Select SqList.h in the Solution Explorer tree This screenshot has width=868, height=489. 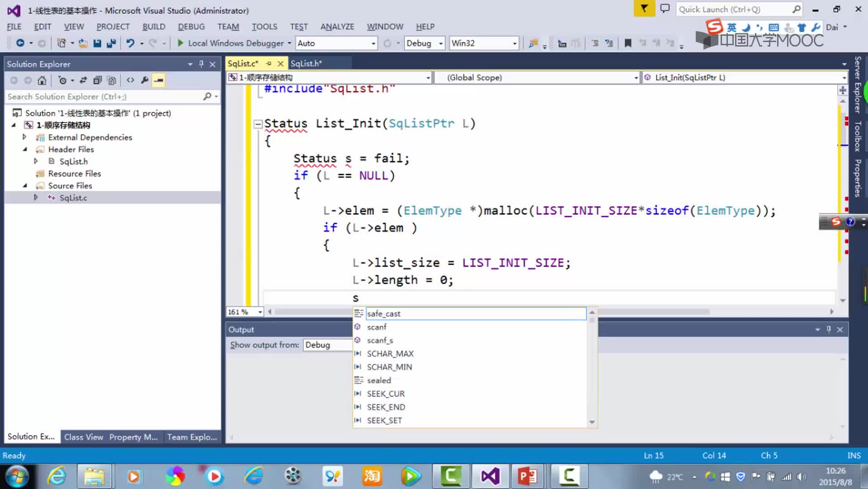74,161
